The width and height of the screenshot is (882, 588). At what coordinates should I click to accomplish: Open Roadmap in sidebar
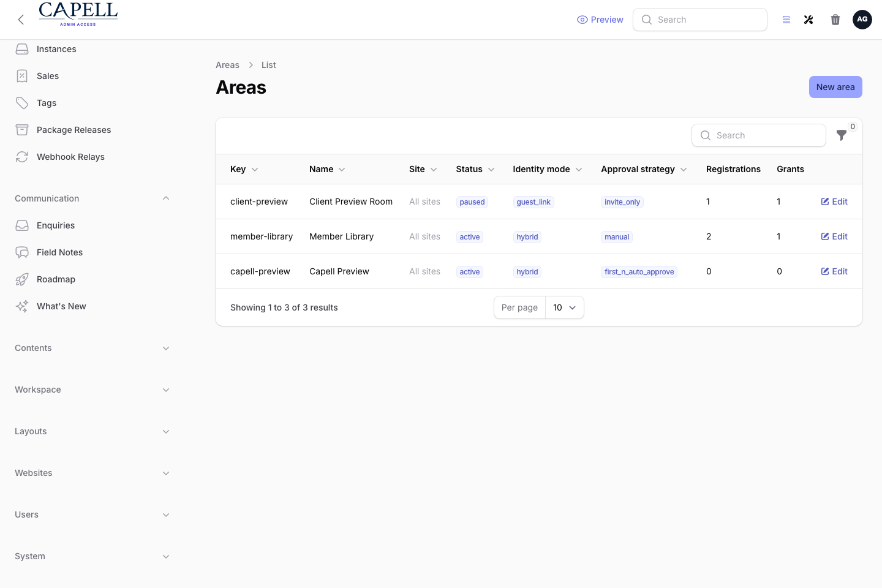92,279
